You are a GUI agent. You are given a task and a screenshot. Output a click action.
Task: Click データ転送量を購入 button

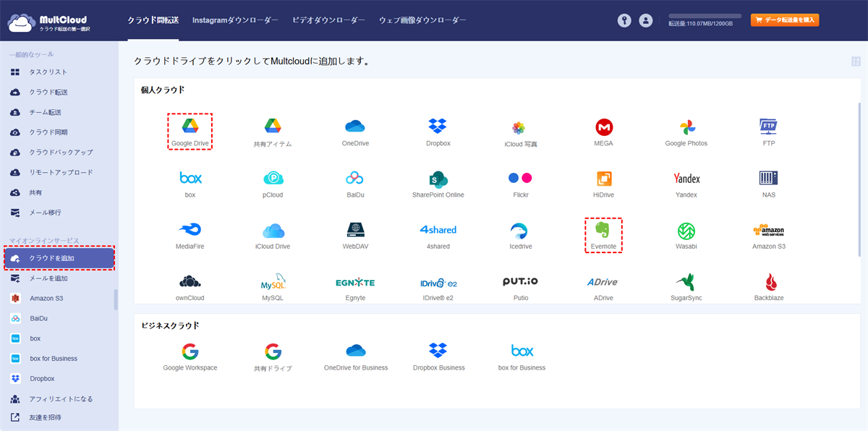point(785,20)
